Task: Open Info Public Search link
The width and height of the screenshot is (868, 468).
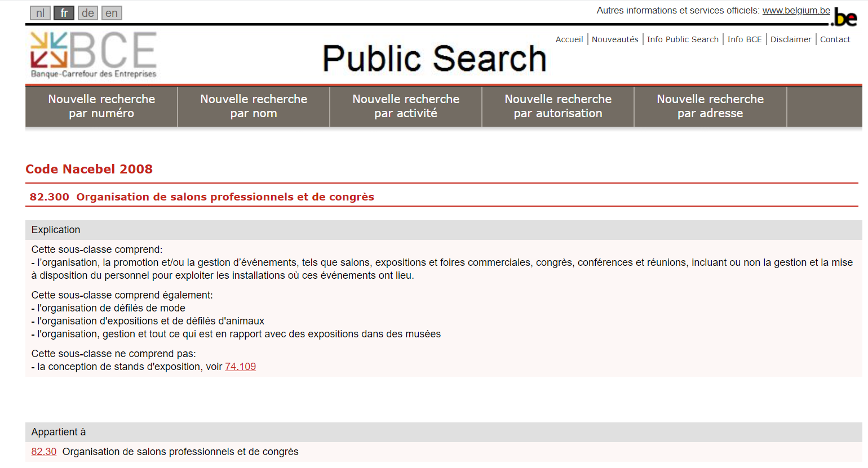Action: point(683,39)
